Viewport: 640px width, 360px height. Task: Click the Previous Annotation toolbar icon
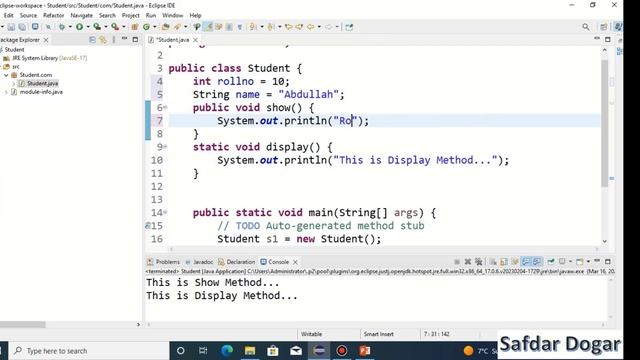pyautogui.click(x=271, y=27)
